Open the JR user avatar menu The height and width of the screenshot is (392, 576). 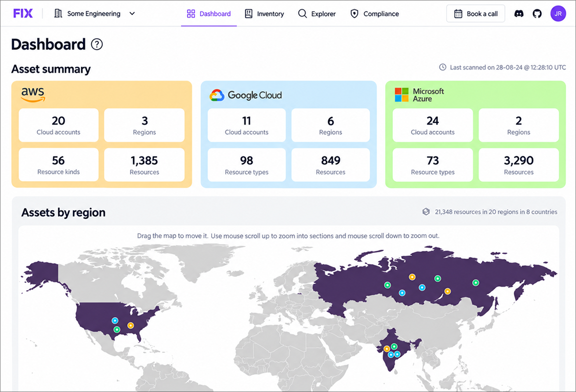(558, 14)
